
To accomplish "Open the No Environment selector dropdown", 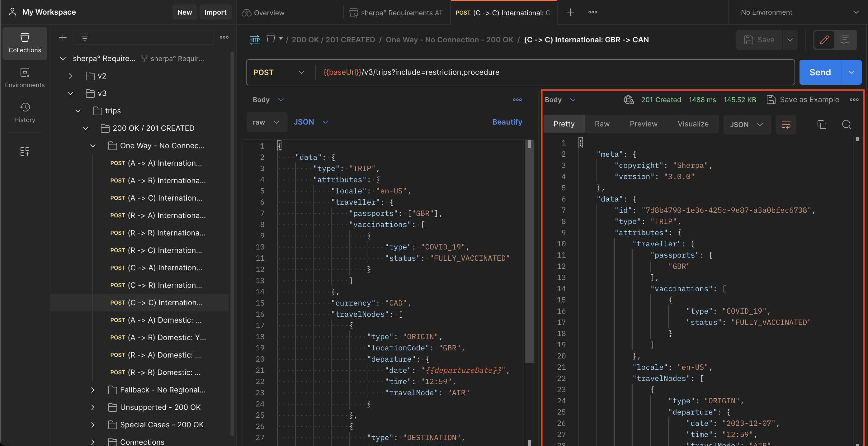I will [798, 12].
